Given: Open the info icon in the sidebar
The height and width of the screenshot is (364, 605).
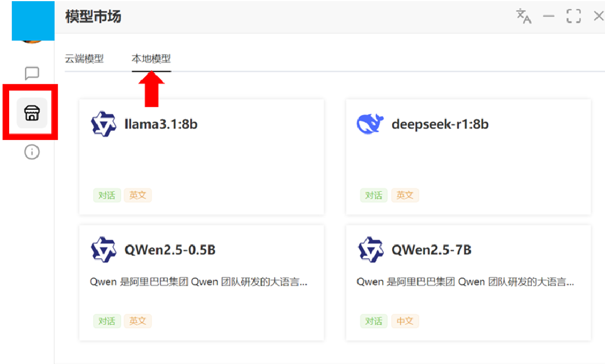Looking at the screenshot, I should (32, 152).
